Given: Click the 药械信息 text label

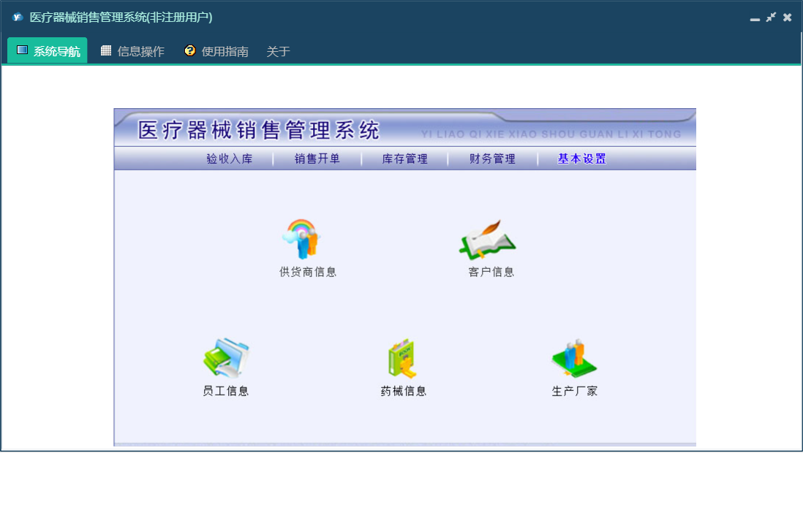Looking at the screenshot, I should point(404,392).
